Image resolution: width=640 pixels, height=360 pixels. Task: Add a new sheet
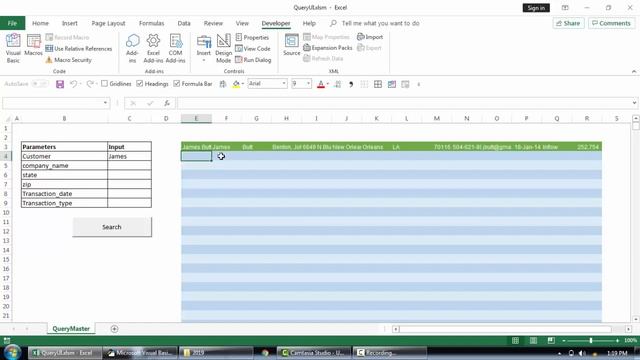pyautogui.click(x=114, y=329)
